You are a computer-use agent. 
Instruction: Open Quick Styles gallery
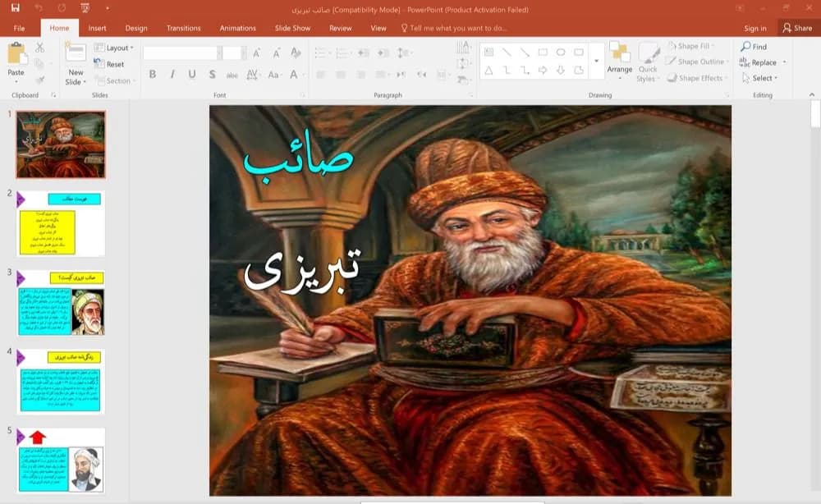[648, 62]
